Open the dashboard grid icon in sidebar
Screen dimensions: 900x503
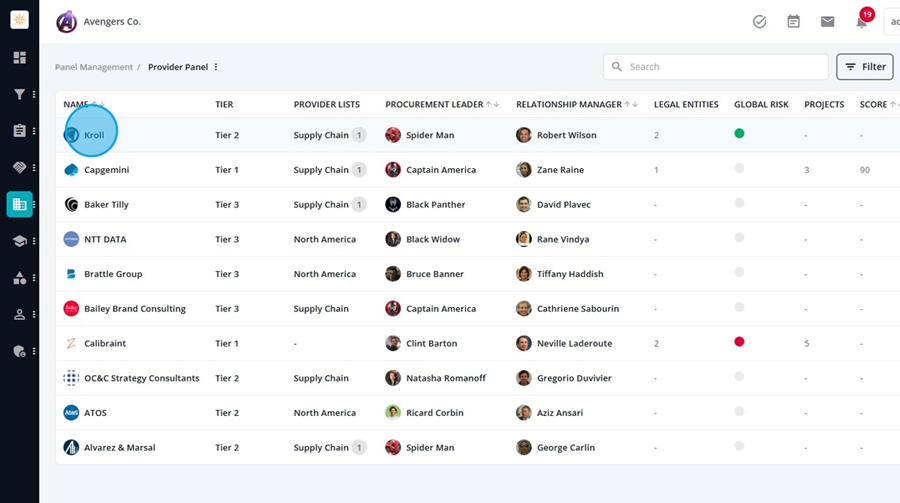pyautogui.click(x=20, y=57)
